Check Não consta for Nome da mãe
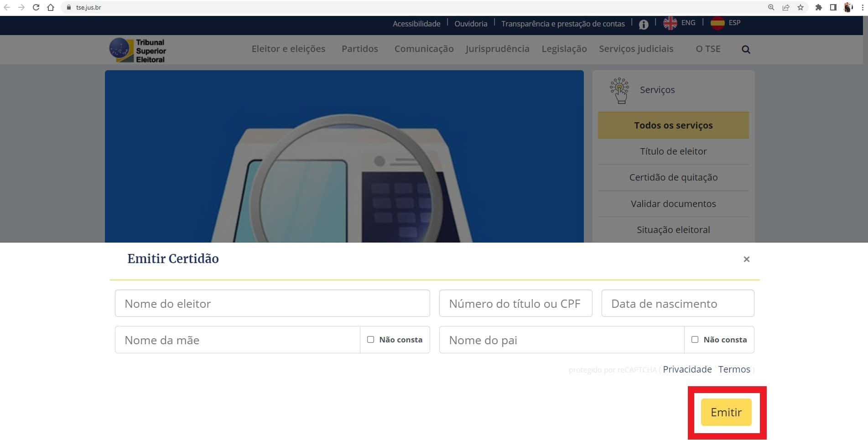The image size is (868, 440). (370, 340)
